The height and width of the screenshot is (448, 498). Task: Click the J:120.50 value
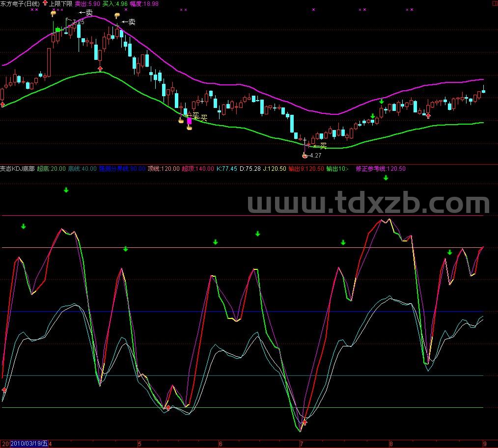275,168
